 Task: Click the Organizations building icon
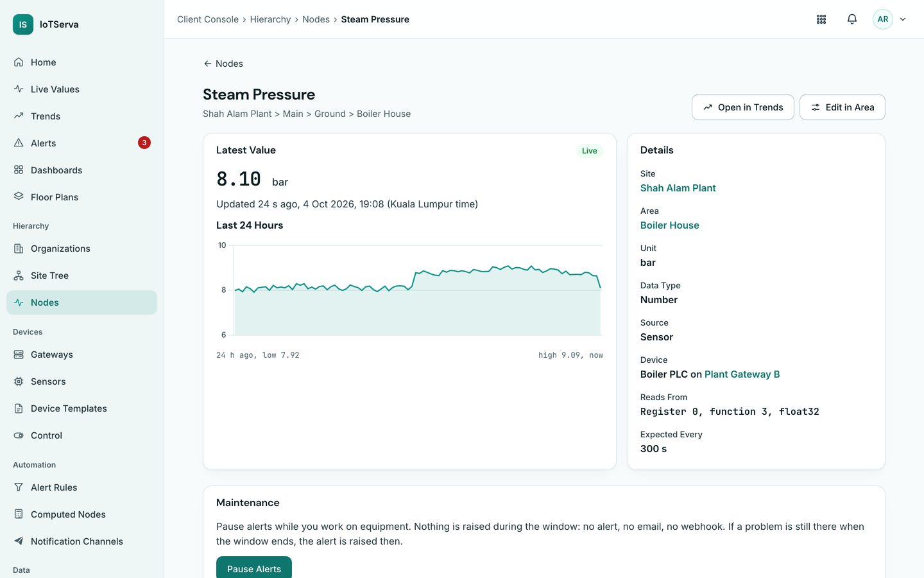[19, 249]
